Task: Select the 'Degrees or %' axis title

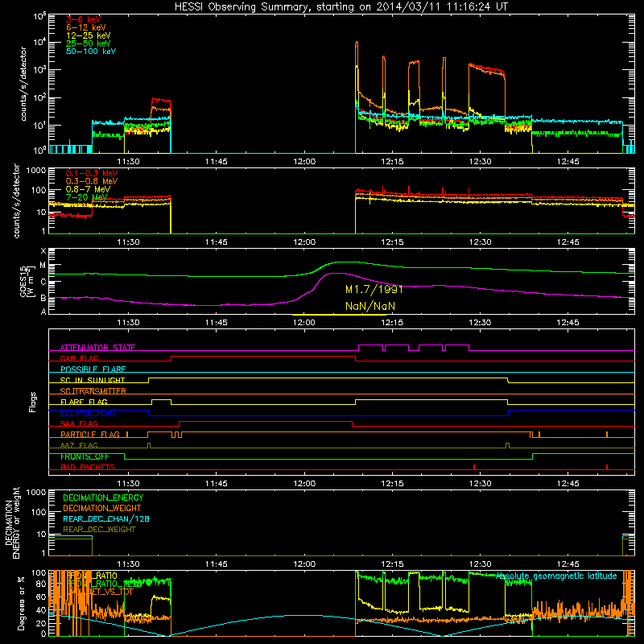Action: click(21, 603)
